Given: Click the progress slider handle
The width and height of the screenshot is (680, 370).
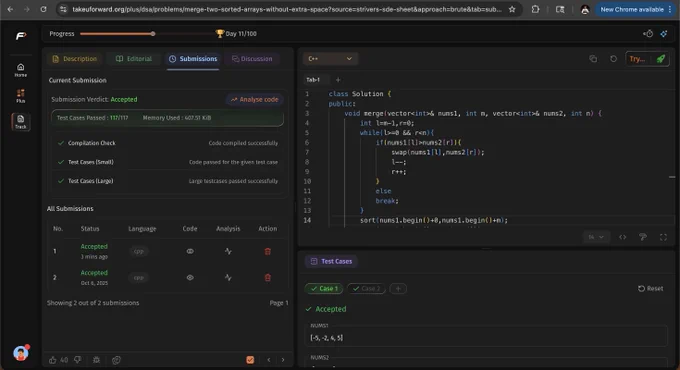Looking at the screenshot, I should pyautogui.click(x=153, y=33).
